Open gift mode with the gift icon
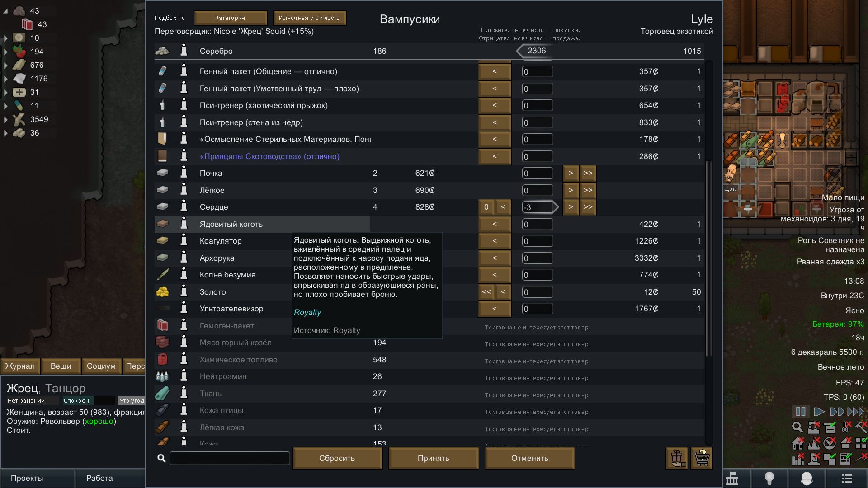The image size is (868, 488). [x=677, y=458]
